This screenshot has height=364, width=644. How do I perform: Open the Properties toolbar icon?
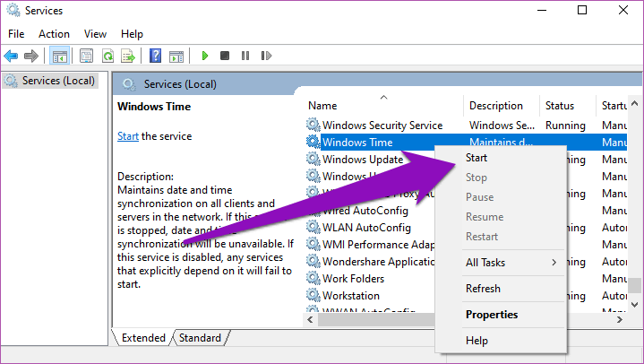(x=86, y=56)
